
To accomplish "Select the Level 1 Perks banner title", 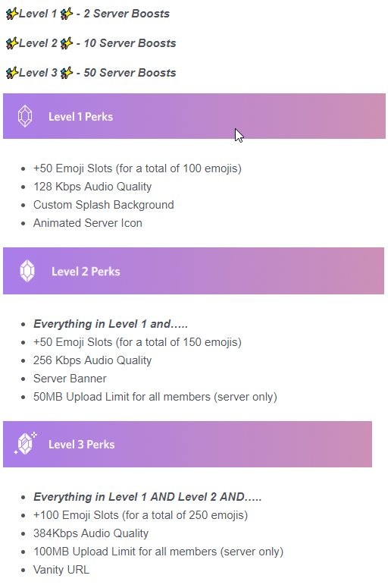I will [x=80, y=117].
